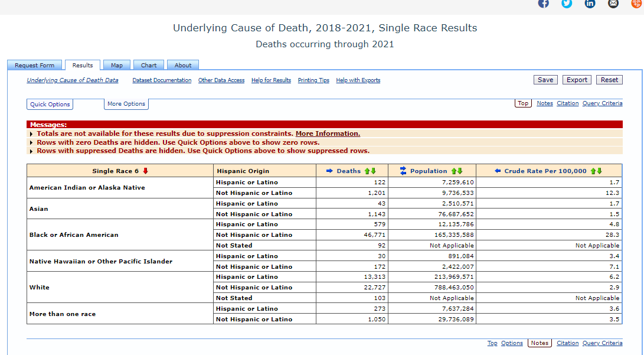This screenshot has height=355, width=644.
Task: Click the Hispanic Origin column header
Action: coord(243,171)
